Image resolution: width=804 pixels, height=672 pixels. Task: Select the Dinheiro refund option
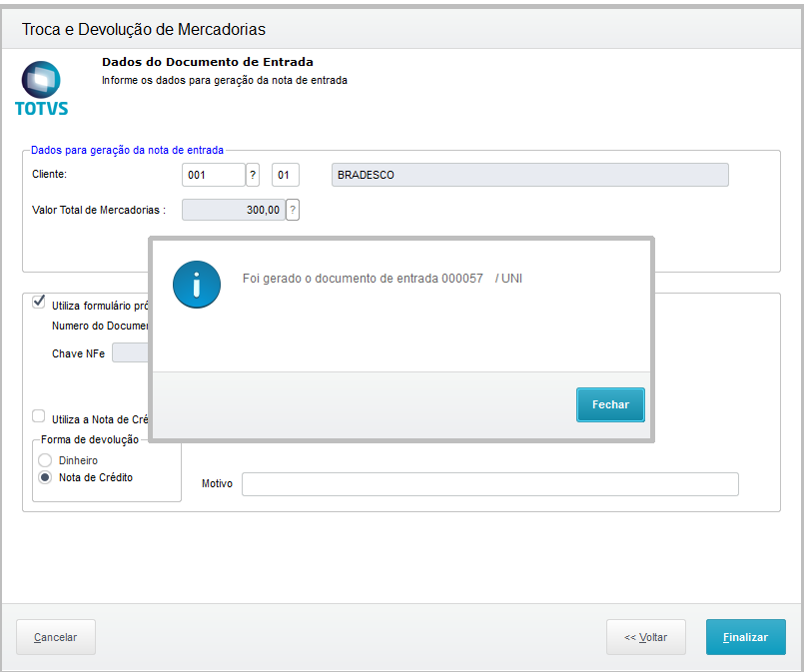tap(45, 460)
